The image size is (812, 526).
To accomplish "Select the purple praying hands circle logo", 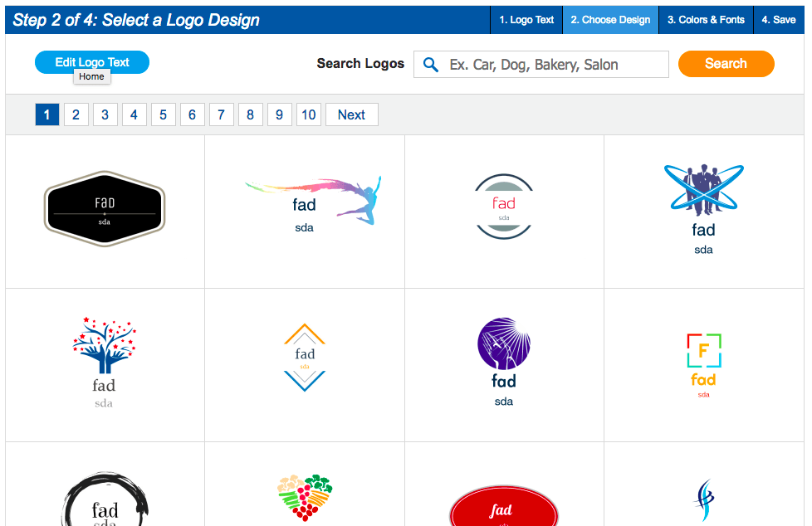I will (504, 362).
